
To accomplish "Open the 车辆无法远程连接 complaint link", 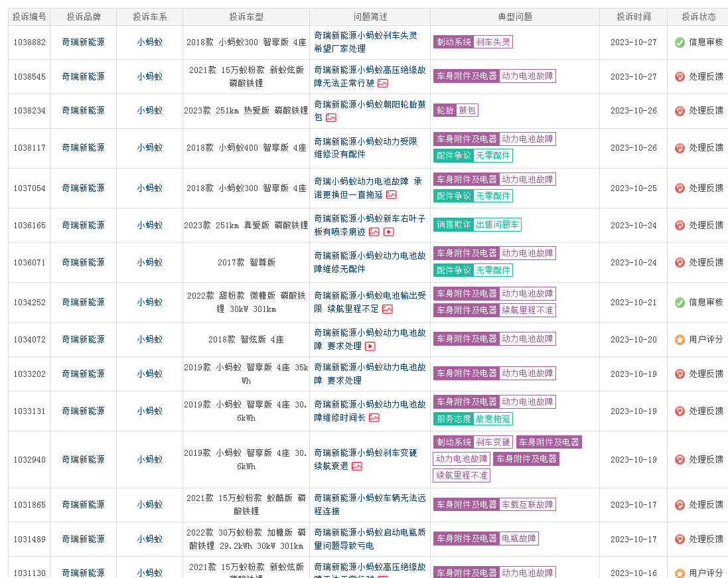I will (370, 504).
